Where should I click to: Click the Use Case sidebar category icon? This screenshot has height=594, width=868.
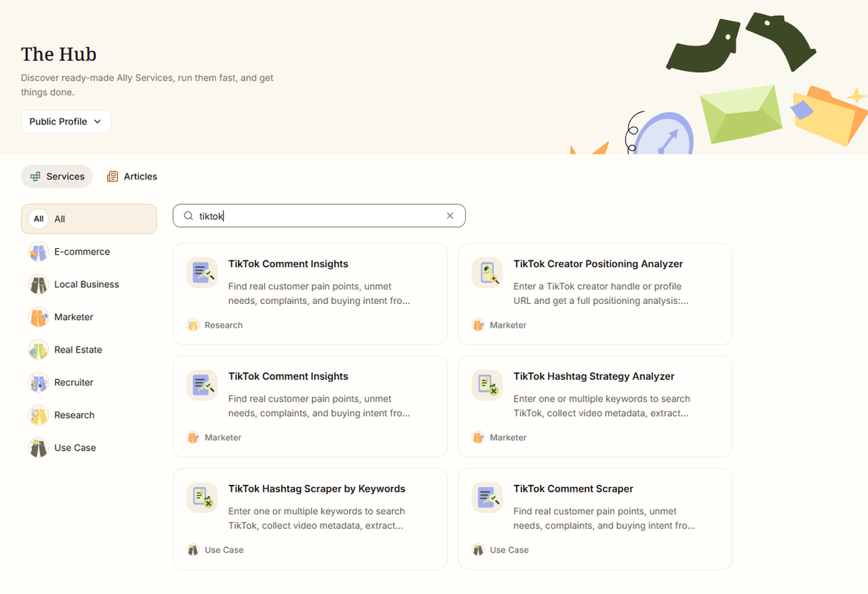[x=38, y=448]
